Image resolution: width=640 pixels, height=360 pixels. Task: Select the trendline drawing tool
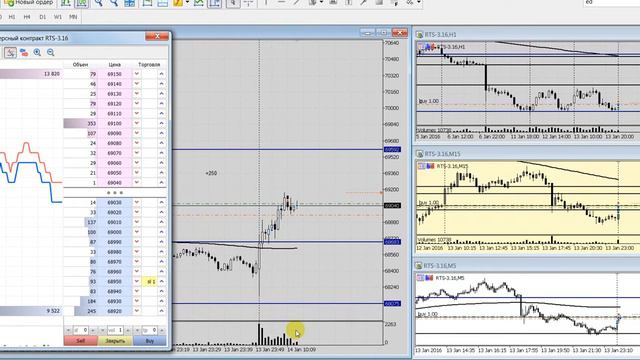coord(296,3)
